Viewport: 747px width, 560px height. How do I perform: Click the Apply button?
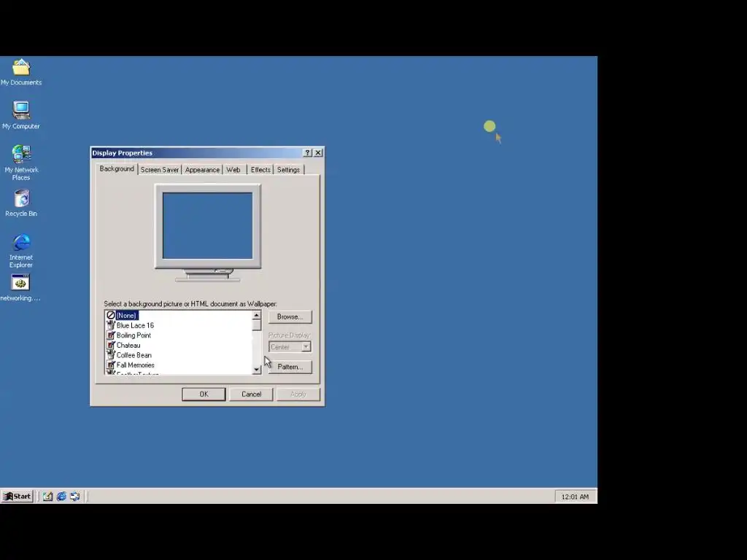pyautogui.click(x=298, y=394)
